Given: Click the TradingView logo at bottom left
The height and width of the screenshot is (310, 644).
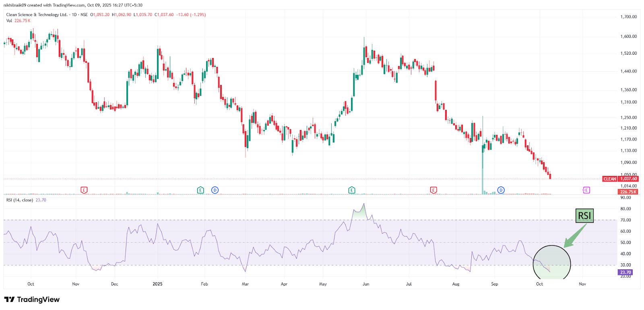Looking at the screenshot, I should [x=32, y=300].
